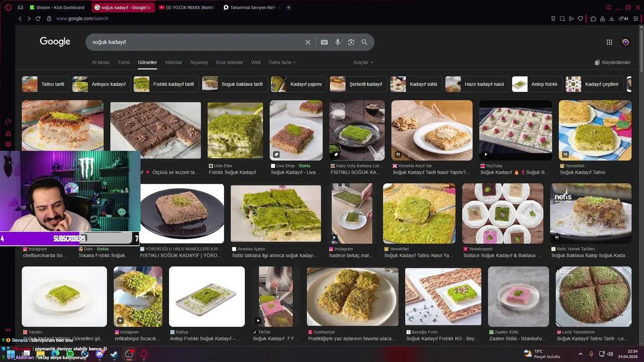The image size is (644, 362).
Task: Open Discord from the taskbar
Action: pos(100,354)
